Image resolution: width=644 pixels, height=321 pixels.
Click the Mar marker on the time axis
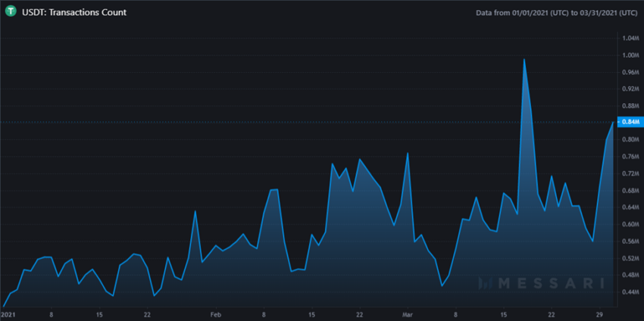[408, 314]
